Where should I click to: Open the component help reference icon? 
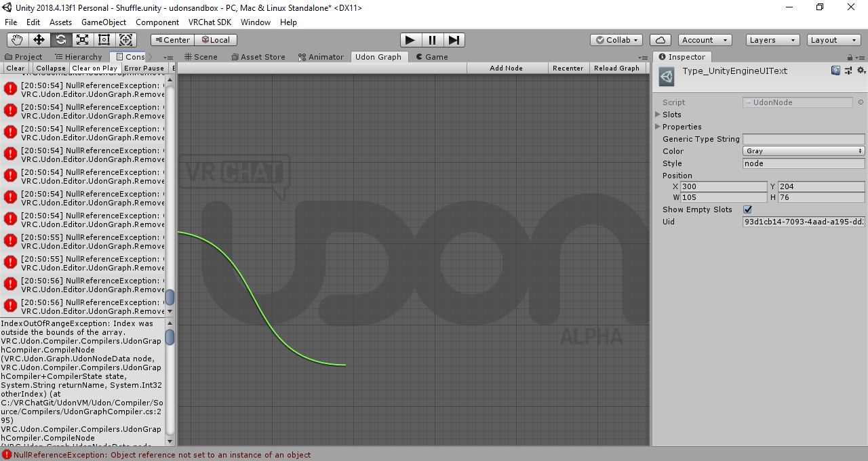click(836, 71)
